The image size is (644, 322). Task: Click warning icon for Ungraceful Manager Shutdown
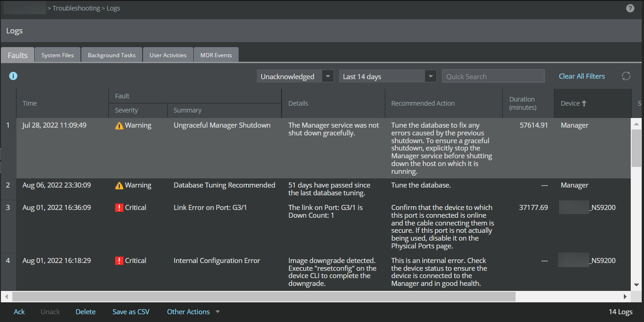coord(119,125)
